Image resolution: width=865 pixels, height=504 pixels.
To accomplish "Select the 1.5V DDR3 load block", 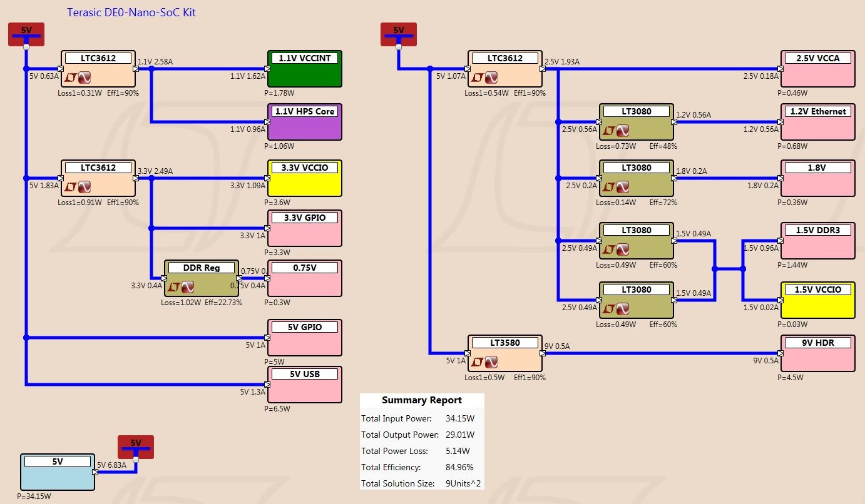I will point(818,241).
